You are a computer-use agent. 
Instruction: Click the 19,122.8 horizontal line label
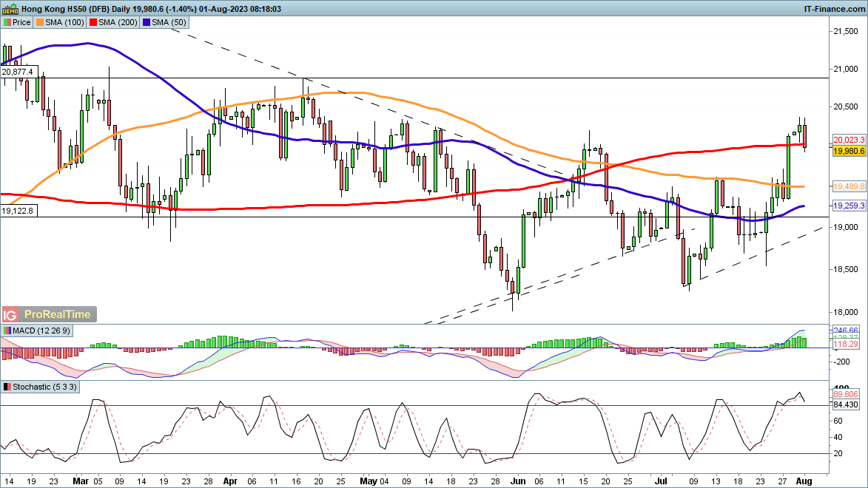pos(18,211)
